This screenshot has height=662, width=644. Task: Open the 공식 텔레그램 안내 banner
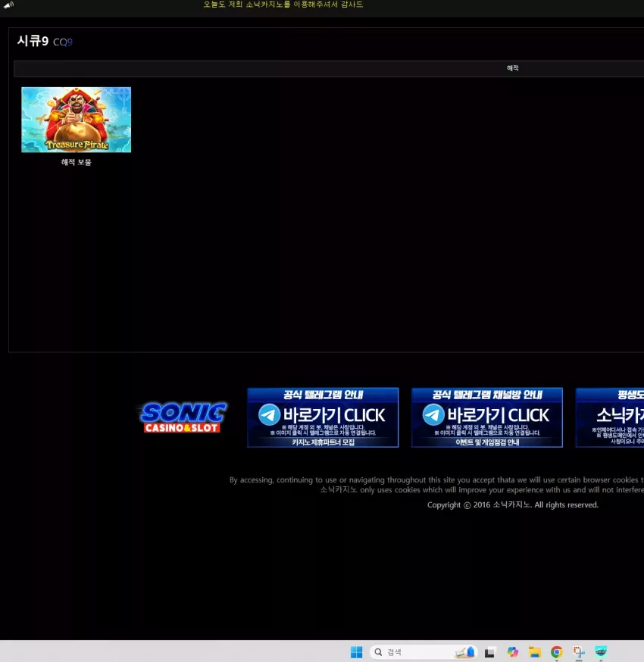tap(323, 417)
